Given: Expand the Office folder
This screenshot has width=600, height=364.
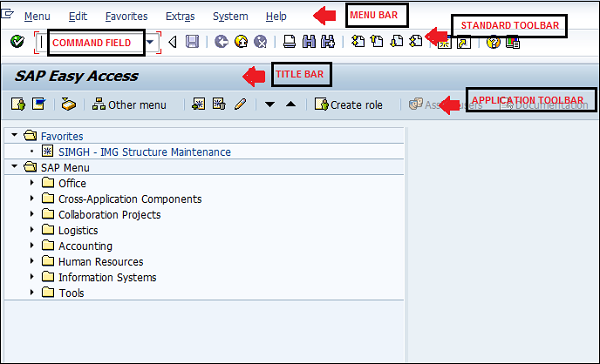Looking at the screenshot, I should point(32,183).
